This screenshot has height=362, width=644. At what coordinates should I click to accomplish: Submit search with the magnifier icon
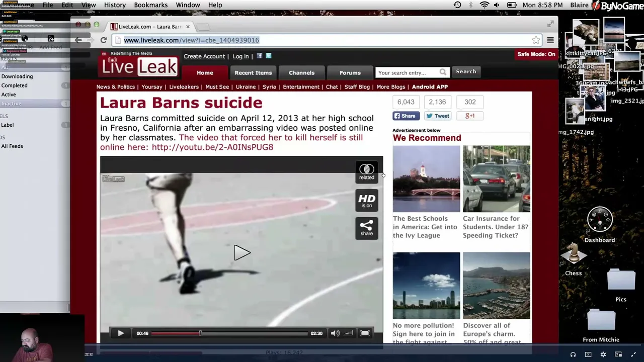click(443, 72)
